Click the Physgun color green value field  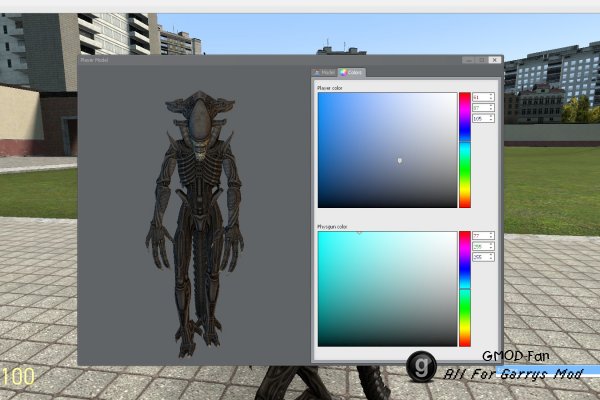pos(483,247)
